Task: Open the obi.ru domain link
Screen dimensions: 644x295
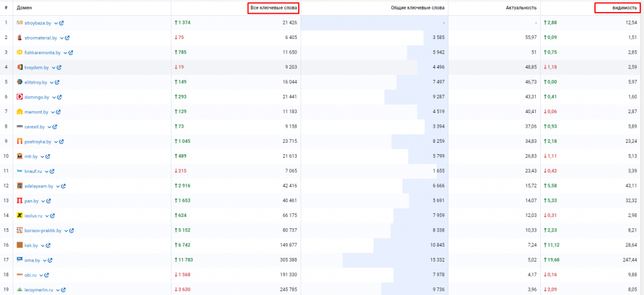Action: point(31,275)
